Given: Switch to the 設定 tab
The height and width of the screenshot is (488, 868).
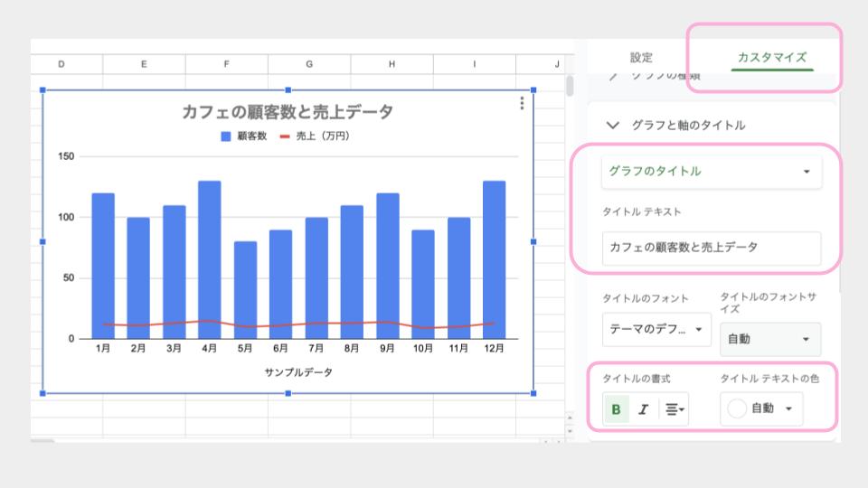Looking at the screenshot, I should point(641,57).
